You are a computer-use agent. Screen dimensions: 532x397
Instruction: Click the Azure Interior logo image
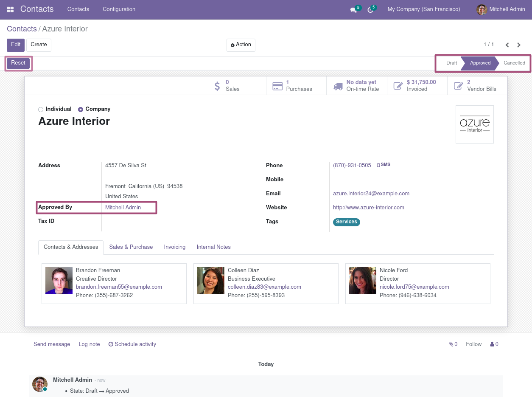click(x=475, y=124)
